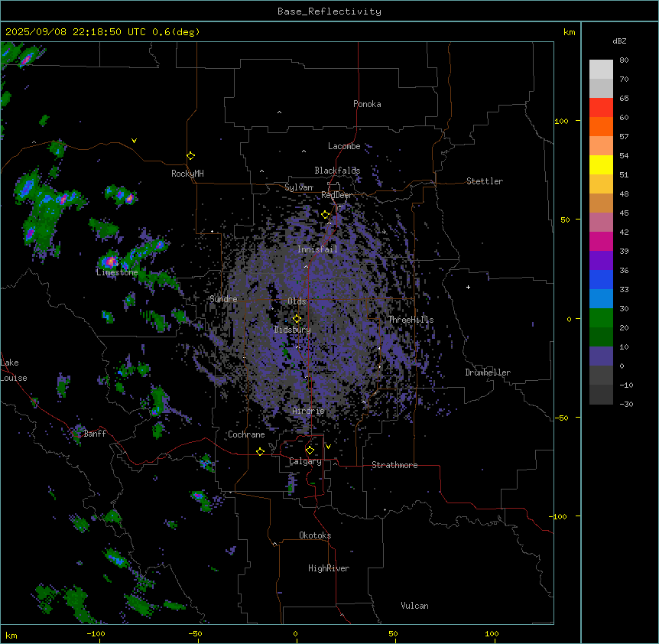Click the dark gray -30 dBZ legend swatch
The height and width of the screenshot is (644, 659).
(601, 395)
